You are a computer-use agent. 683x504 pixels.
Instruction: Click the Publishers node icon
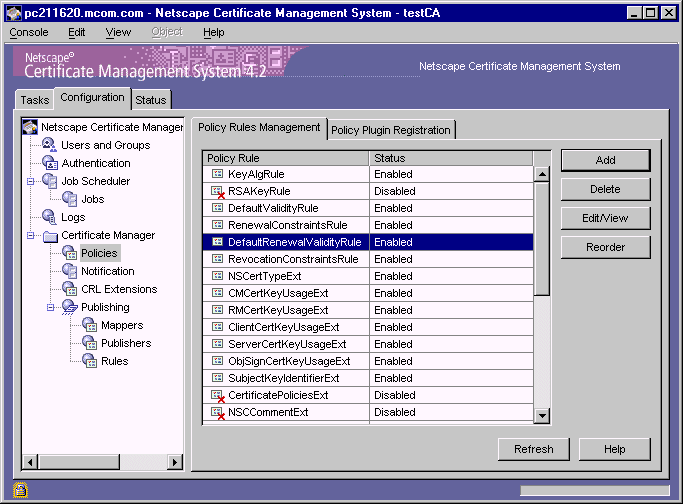click(x=90, y=343)
